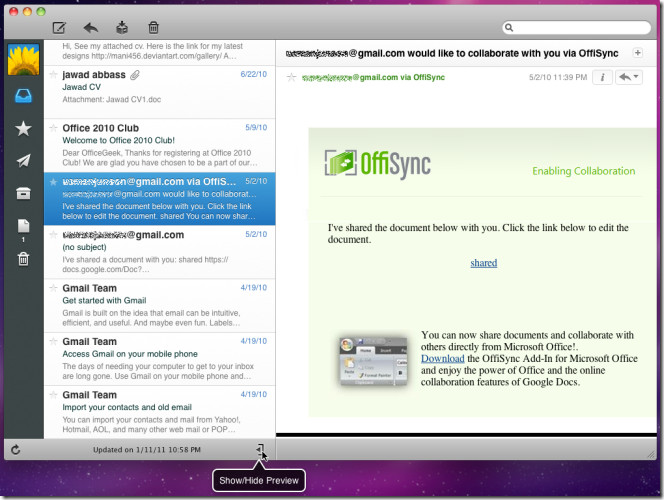Follow the shared document link
The height and width of the screenshot is (500, 664).
484,263
